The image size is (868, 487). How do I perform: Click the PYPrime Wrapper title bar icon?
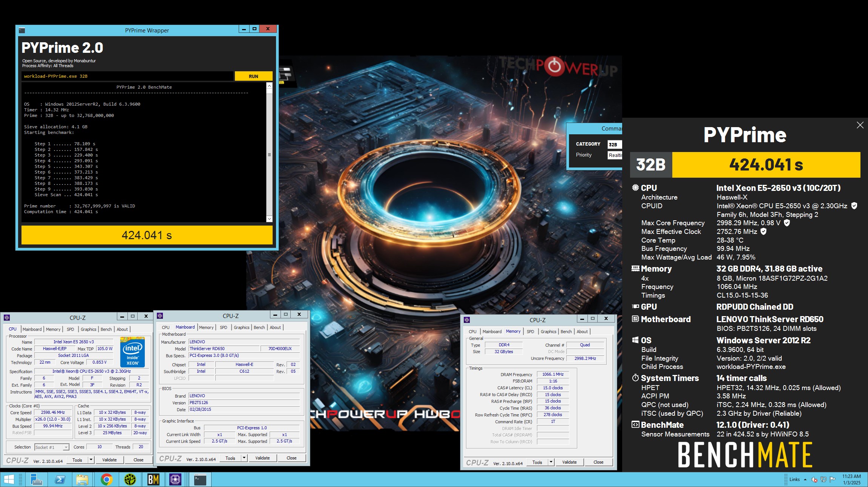tap(22, 30)
